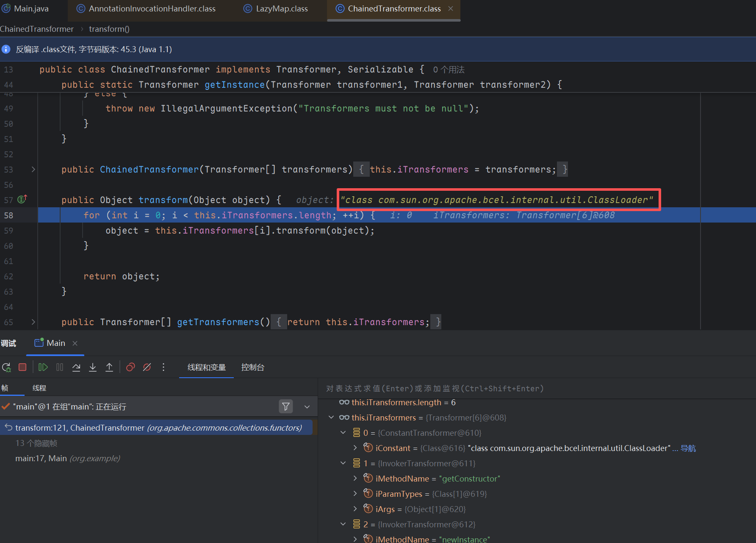The width and height of the screenshot is (756, 543).
Task: Toggle the frames filter button
Action: pos(286,407)
